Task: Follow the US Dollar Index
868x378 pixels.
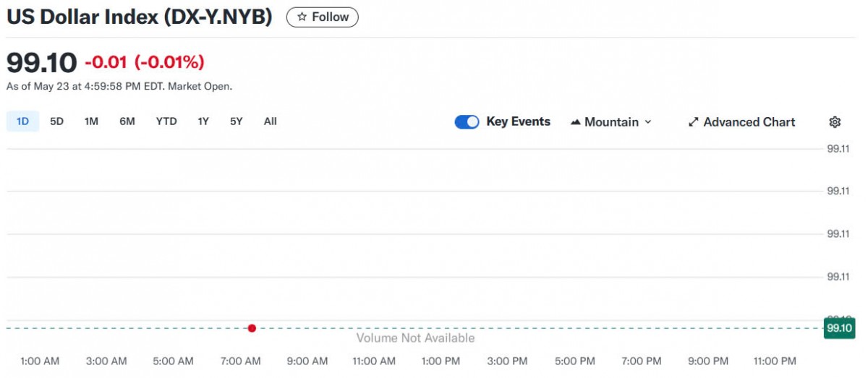Action: (323, 17)
